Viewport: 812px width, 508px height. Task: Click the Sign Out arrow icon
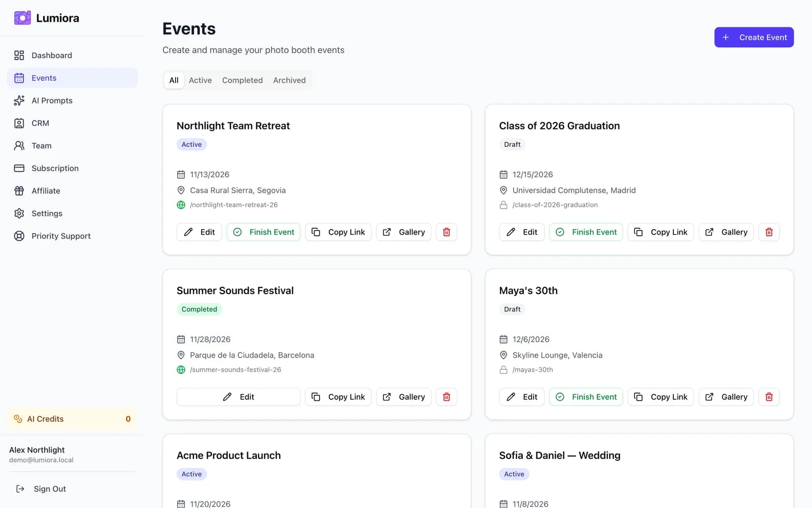tap(20, 489)
